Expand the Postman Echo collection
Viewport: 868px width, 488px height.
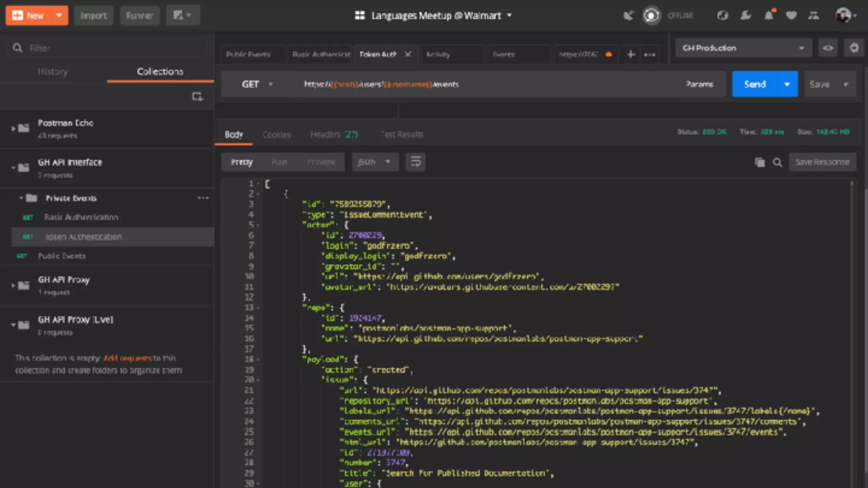[x=14, y=128]
